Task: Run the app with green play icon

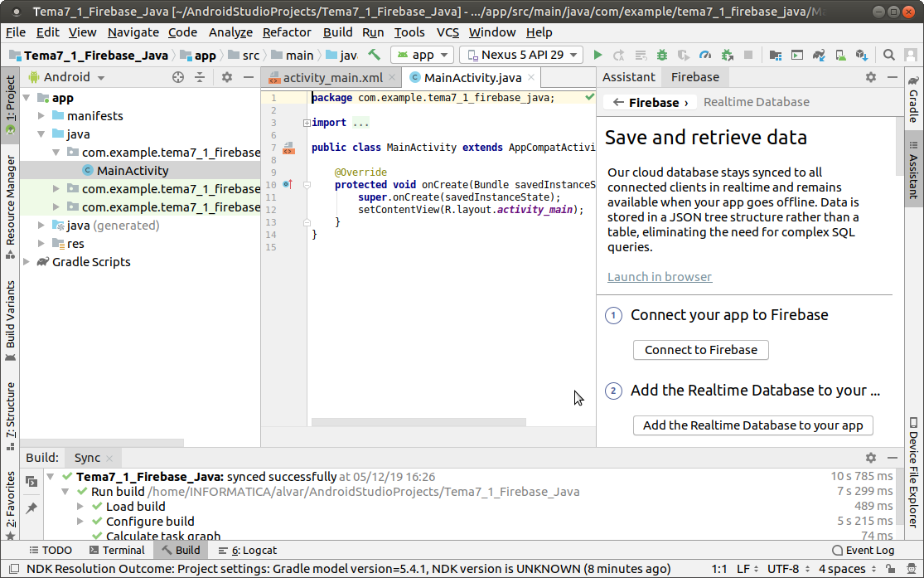Action: coord(597,55)
